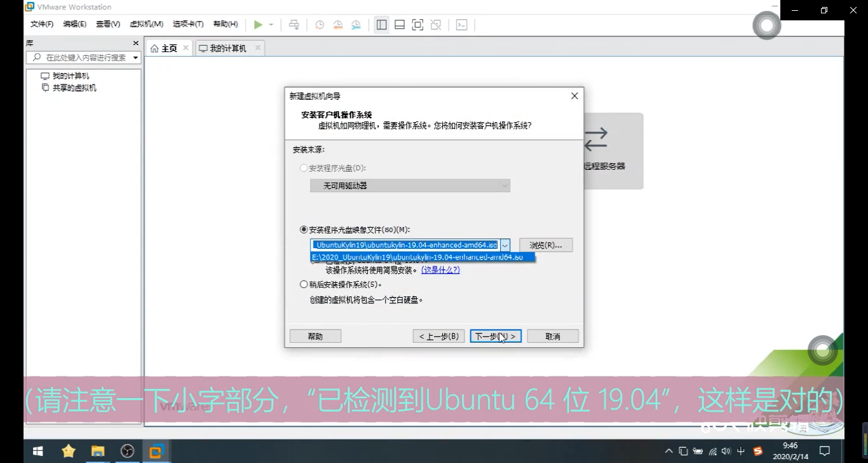Screen dimensions: 868x463
Task: Open the snapshot manager wrench-clock icon
Action: coord(356,25)
